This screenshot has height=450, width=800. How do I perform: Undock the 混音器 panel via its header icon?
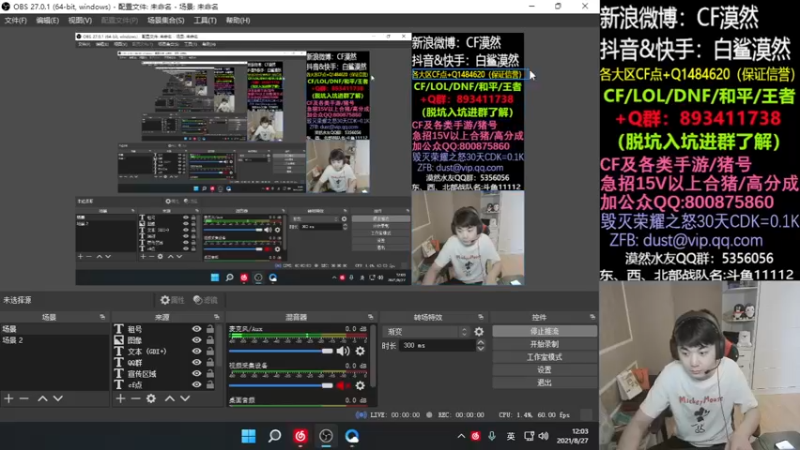click(x=370, y=317)
